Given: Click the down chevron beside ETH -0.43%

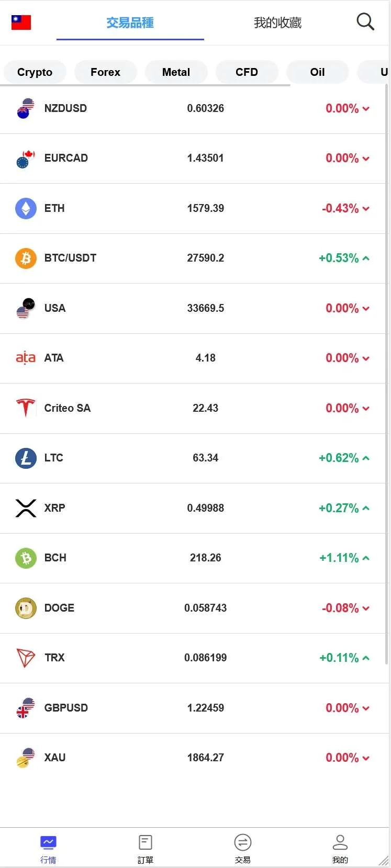Looking at the screenshot, I should (366, 209).
